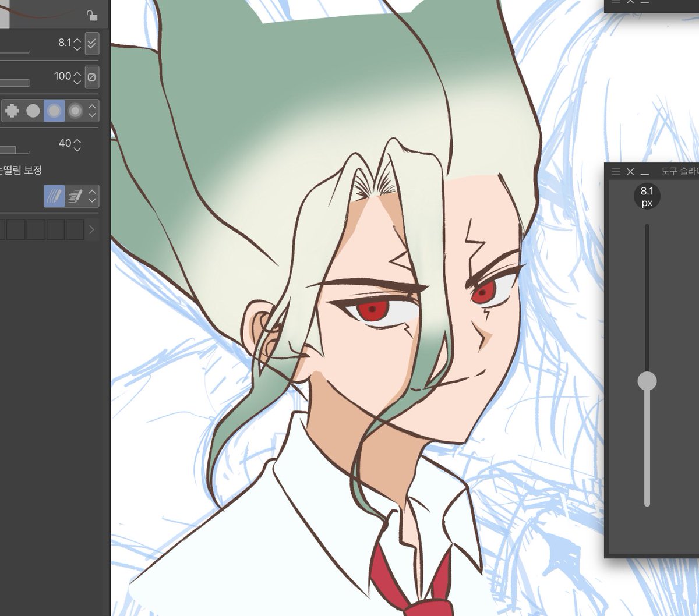Click the stabilization value 40 field
Screen dimensions: 699x616
[x=65, y=143]
